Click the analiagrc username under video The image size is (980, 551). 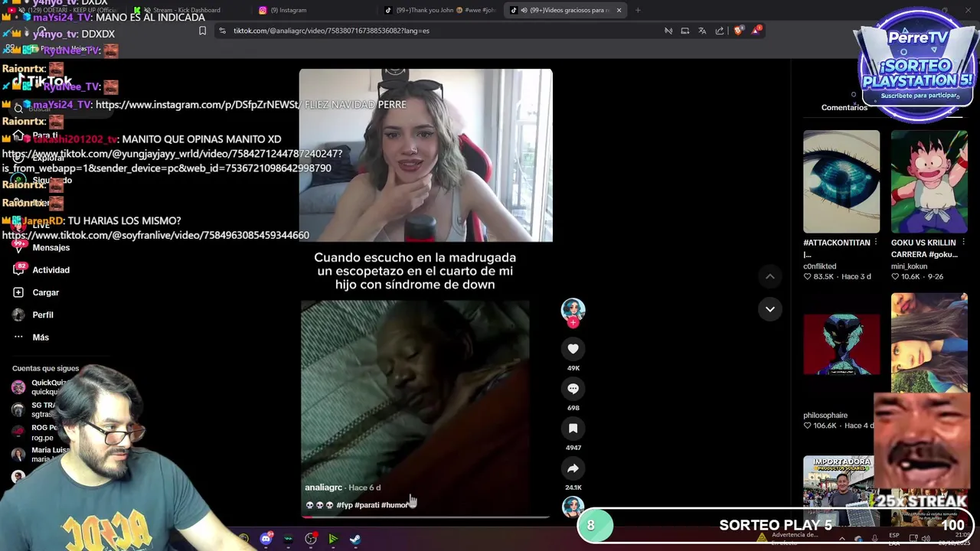point(323,487)
